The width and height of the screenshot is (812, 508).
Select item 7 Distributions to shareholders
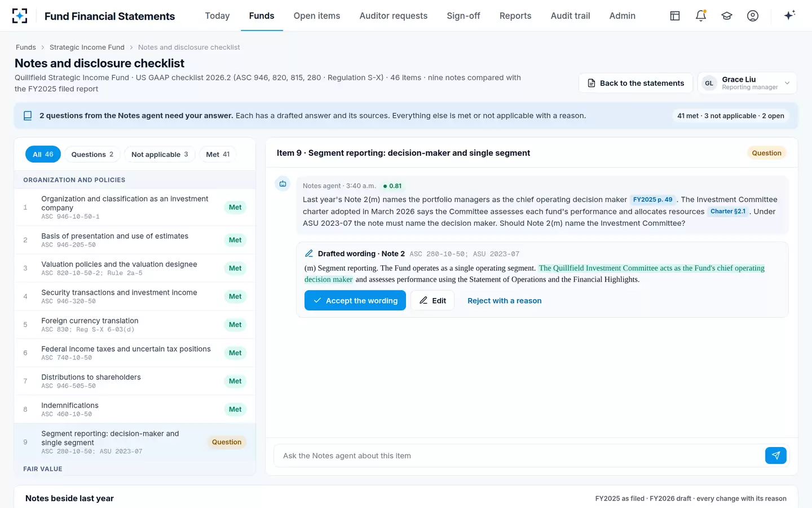[135, 381]
